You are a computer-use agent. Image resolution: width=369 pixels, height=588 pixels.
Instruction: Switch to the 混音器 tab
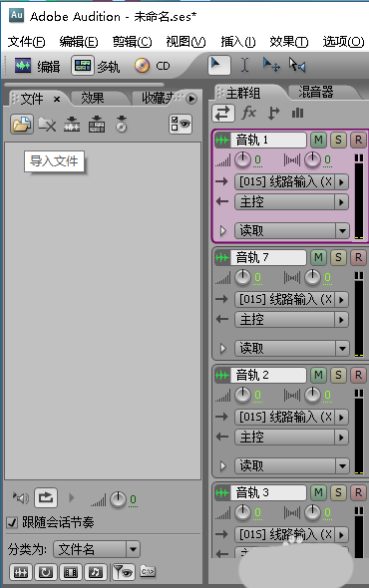click(316, 92)
